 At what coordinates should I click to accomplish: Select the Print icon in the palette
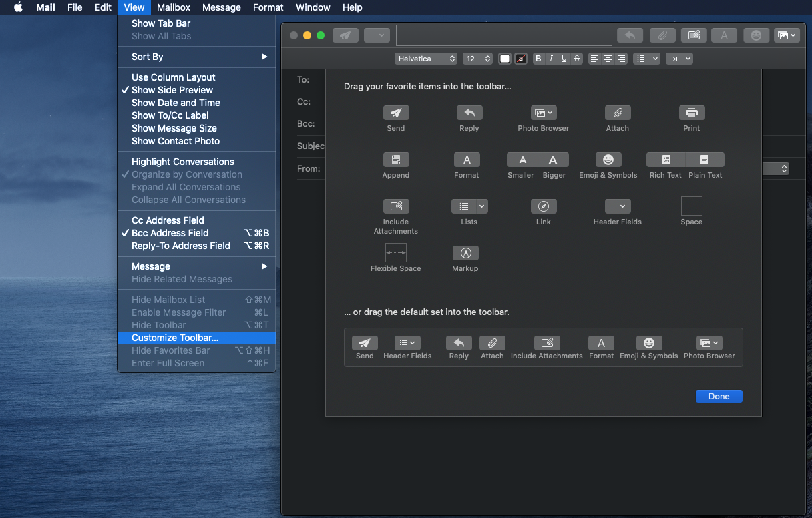[692, 113]
